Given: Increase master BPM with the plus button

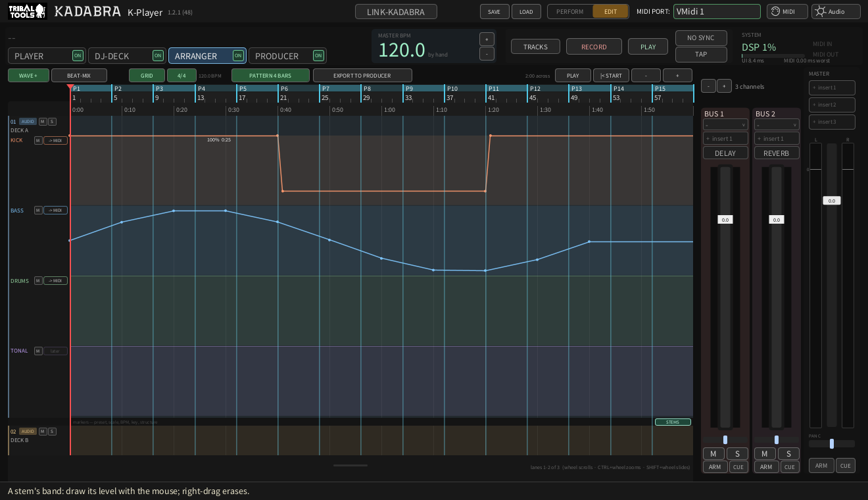Looking at the screenshot, I should pos(487,39).
